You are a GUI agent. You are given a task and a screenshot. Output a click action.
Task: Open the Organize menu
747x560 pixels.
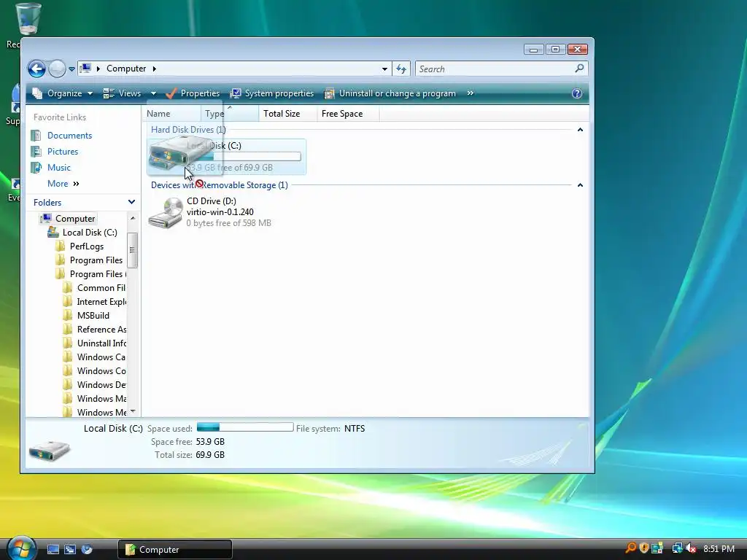click(x=63, y=93)
